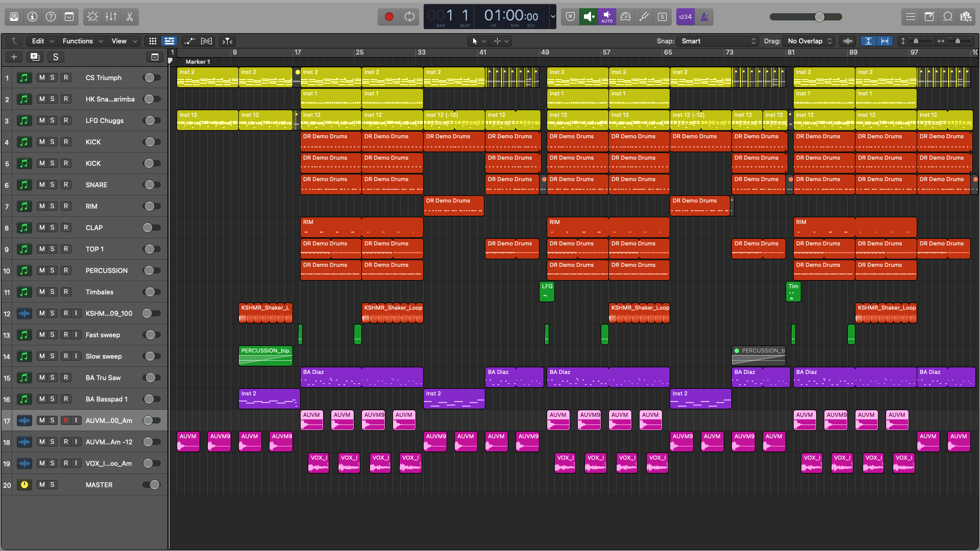
Task: Toggle the MASTER track on/off switch
Action: [152, 485]
